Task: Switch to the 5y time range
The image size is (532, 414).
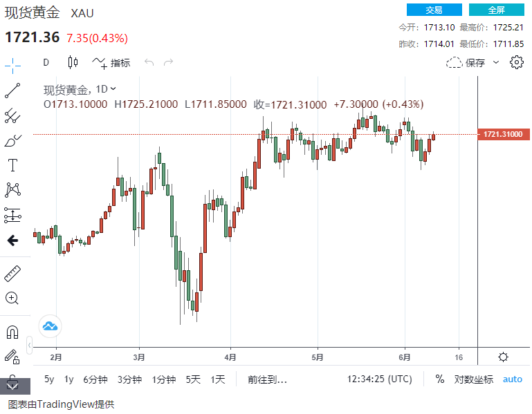Action: coord(49,379)
